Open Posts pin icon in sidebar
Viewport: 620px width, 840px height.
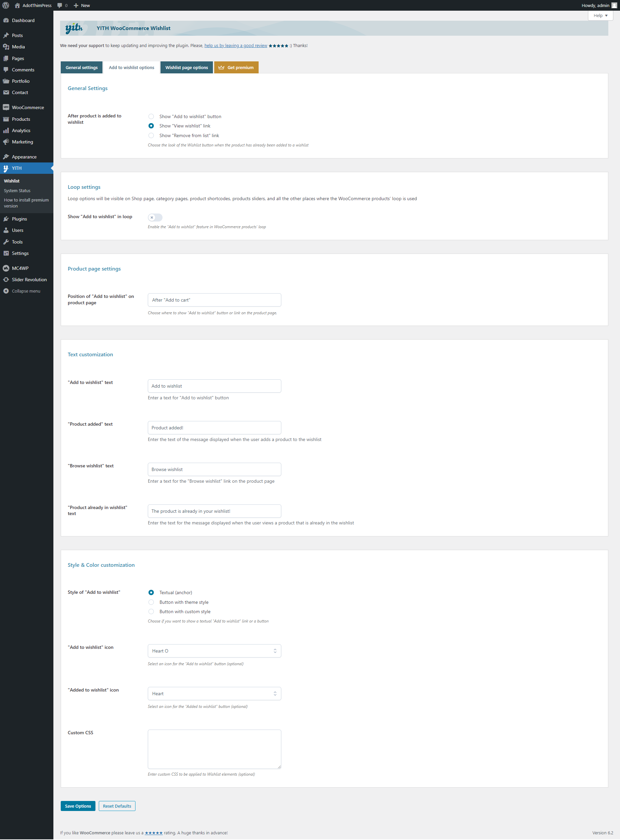coord(6,35)
